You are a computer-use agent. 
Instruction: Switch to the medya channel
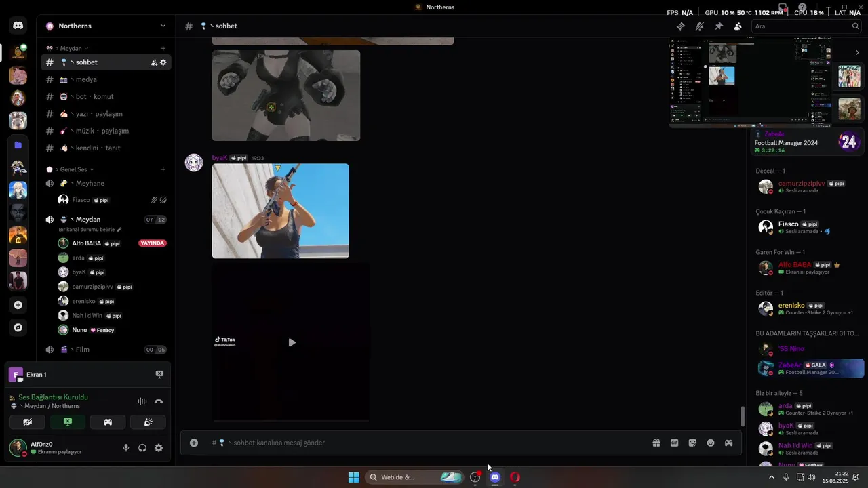tap(106, 79)
